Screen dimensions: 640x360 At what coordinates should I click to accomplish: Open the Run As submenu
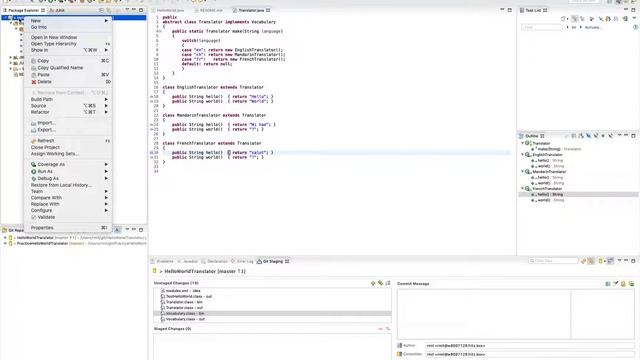pos(68,171)
